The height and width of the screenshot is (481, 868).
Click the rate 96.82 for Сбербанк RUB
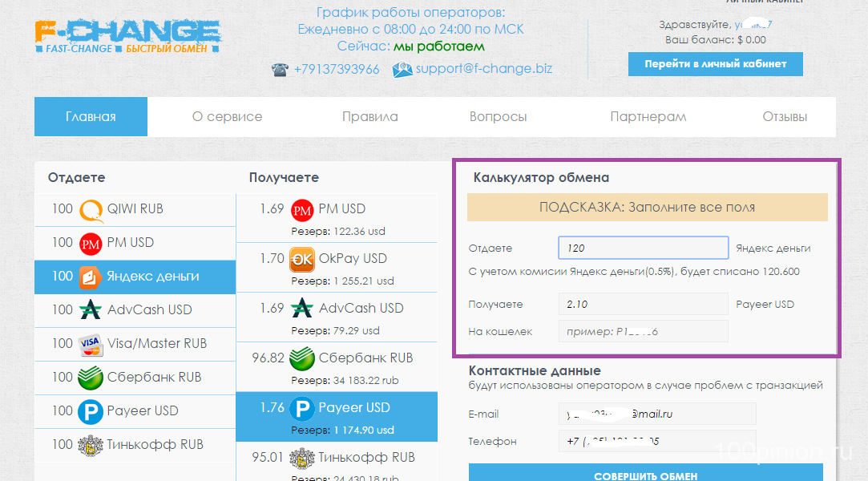(268, 358)
